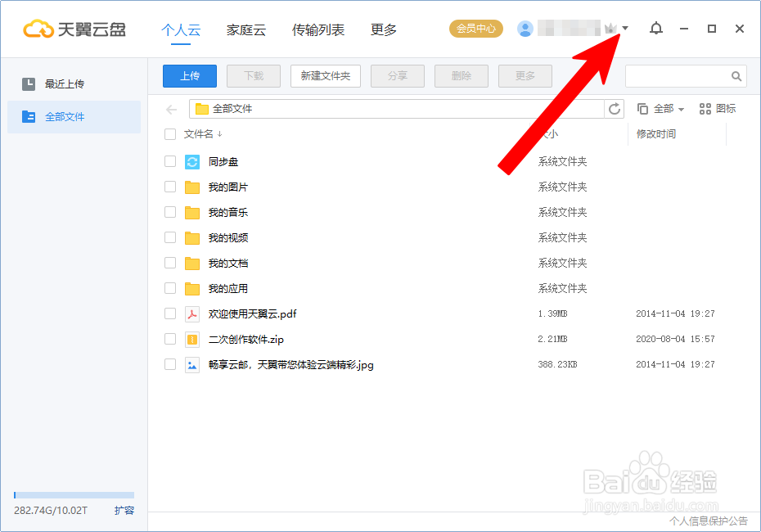Image resolution: width=761 pixels, height=532 pixels.
Task: Open the 会员中心 button
Action: pos(476,29)
